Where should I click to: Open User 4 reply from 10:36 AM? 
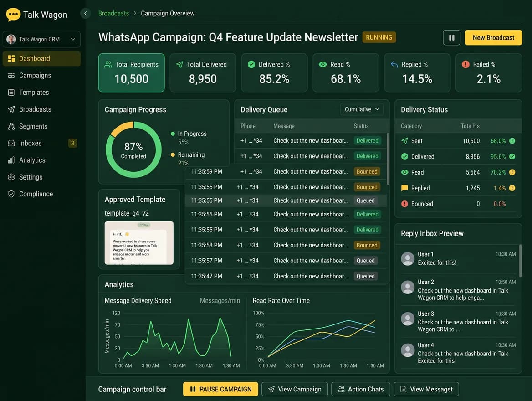[x=458, y=353]
